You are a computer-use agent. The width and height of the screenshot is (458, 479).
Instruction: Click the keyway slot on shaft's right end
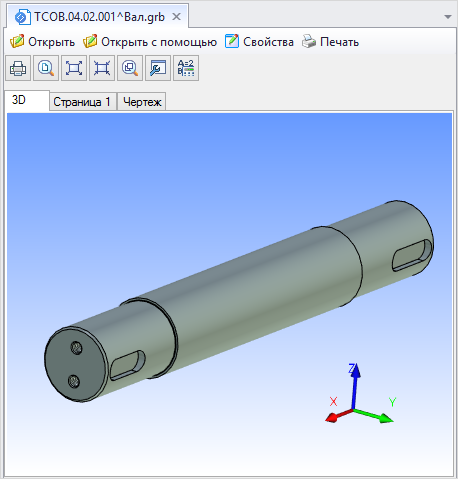[x=412, y=256]
